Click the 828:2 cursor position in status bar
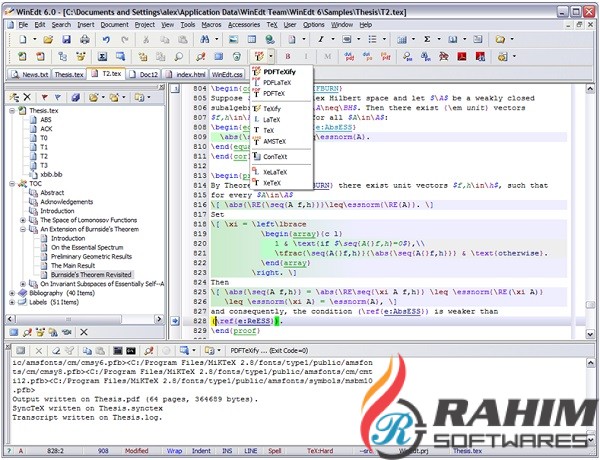This screenshot has height=460, width=600. (55, 451)
